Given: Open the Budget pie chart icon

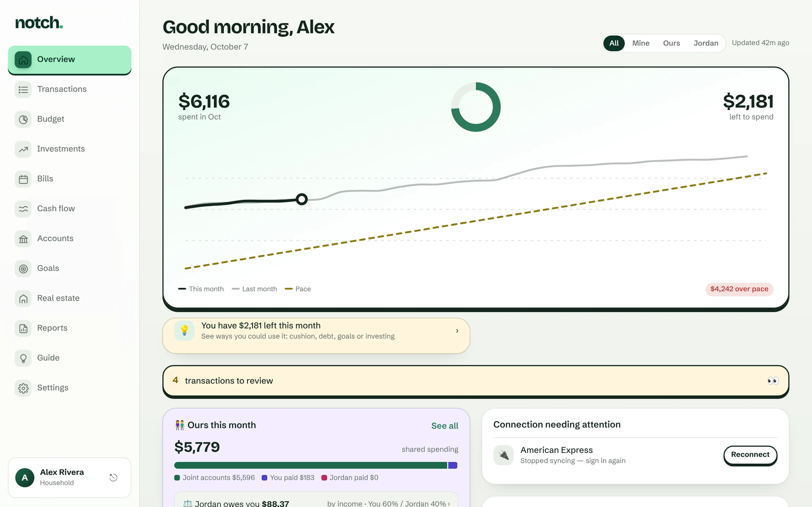Looking at the screenshot, I should click(x=23, y=119).
